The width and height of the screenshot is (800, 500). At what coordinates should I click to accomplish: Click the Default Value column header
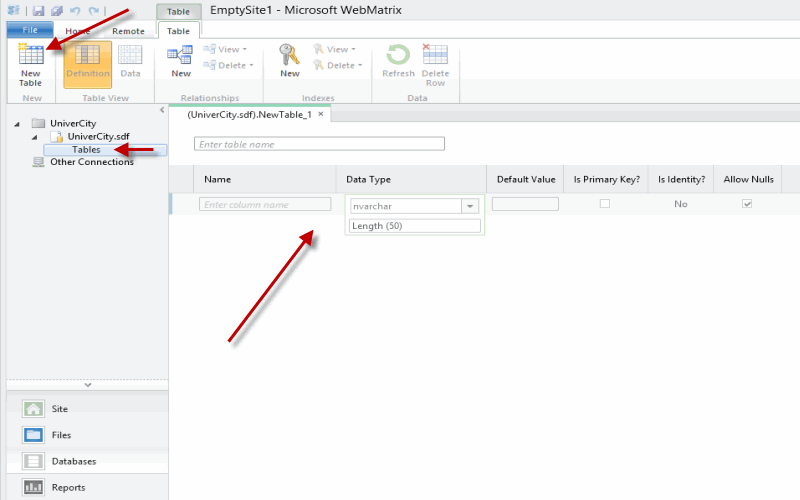(x=526, y=179)
